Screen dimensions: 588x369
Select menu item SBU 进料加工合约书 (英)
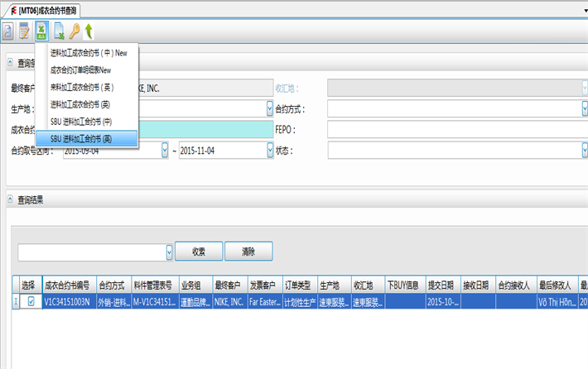[x=81, y=139]
